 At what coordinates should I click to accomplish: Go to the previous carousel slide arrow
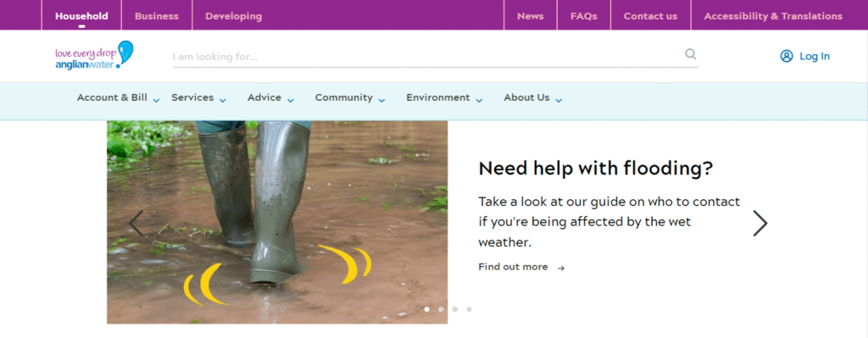(x=136, y=224)
